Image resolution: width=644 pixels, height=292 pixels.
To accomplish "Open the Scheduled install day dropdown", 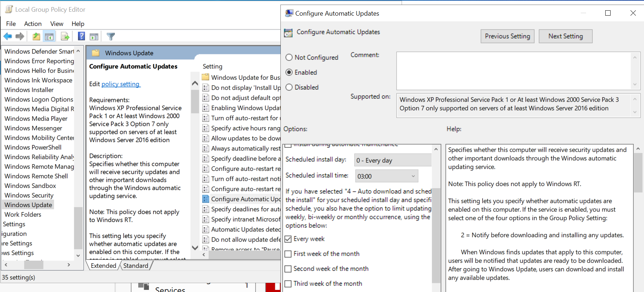I will pos(393,160).
